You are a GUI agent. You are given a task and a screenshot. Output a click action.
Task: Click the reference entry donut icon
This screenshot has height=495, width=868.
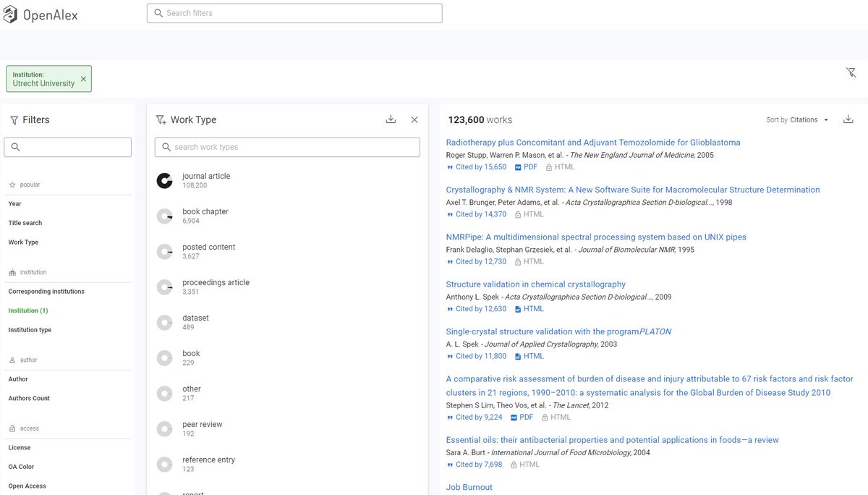coord(165,465)
